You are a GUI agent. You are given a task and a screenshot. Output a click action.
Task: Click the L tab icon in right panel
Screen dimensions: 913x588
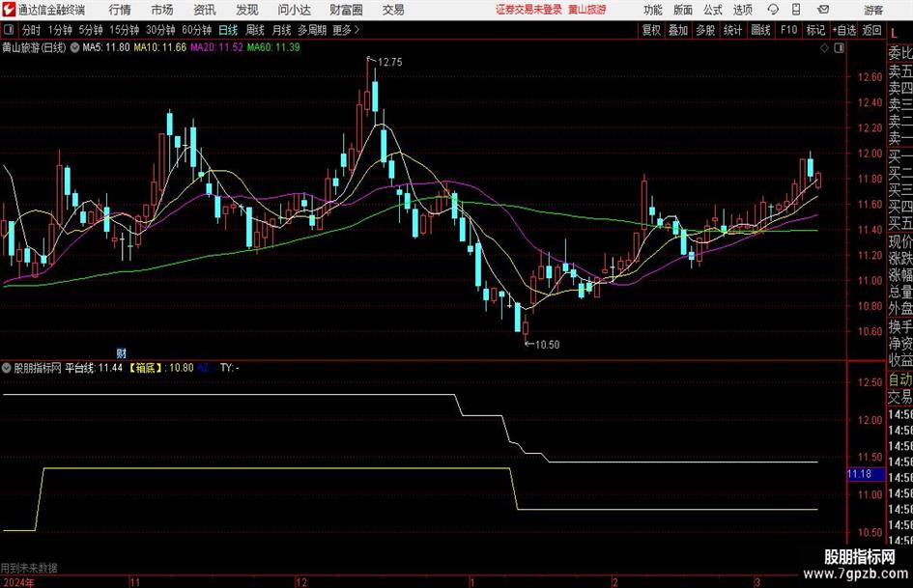(x=894, y=33)
